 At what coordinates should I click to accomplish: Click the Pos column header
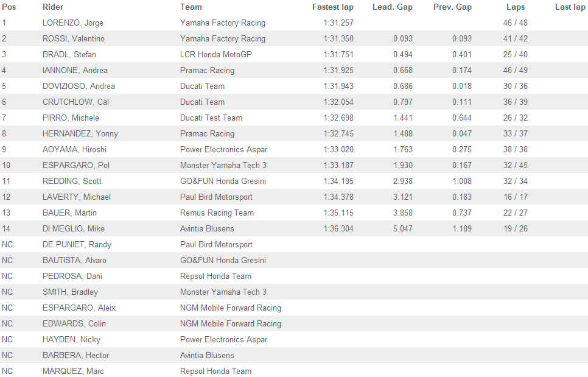tap(9, 7)
